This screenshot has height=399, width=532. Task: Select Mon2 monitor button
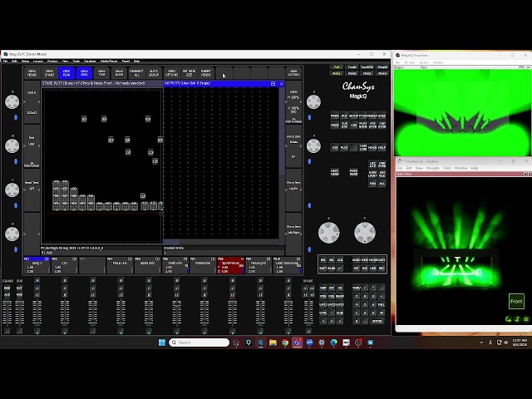click(352, 73)
